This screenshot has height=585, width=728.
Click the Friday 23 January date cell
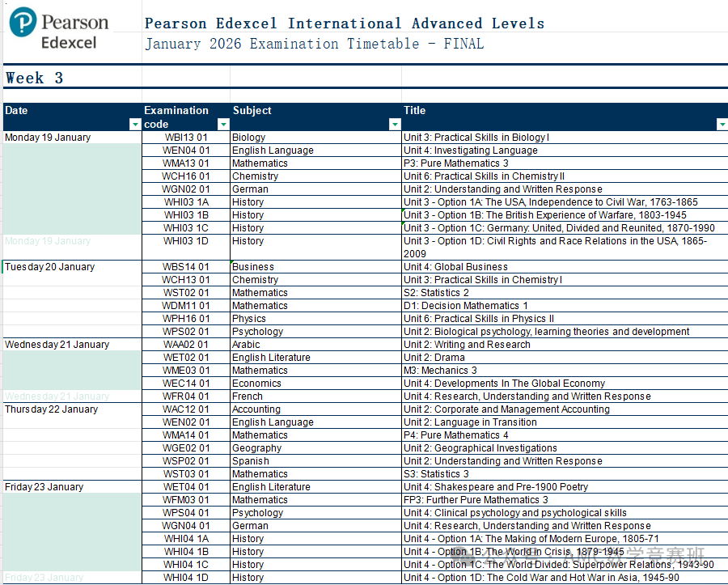44,487
